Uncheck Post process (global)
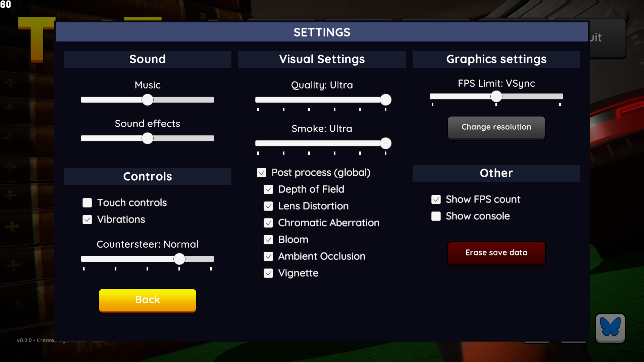The height and width of the screenshot is (362, 644). point(262,173)
